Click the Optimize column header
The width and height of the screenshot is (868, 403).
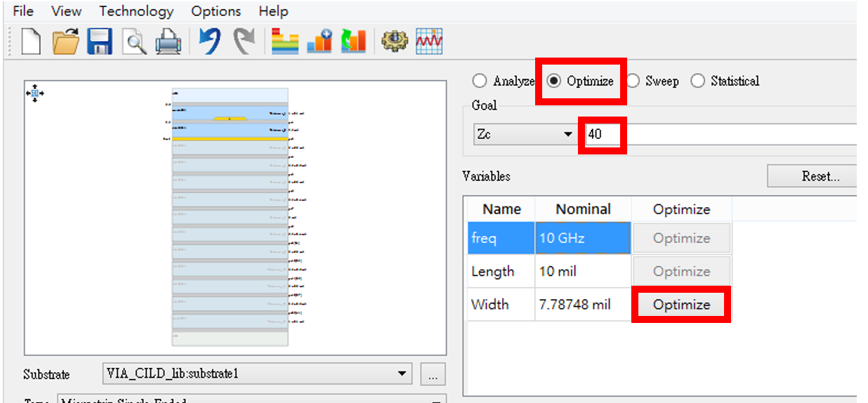(681, 209)
